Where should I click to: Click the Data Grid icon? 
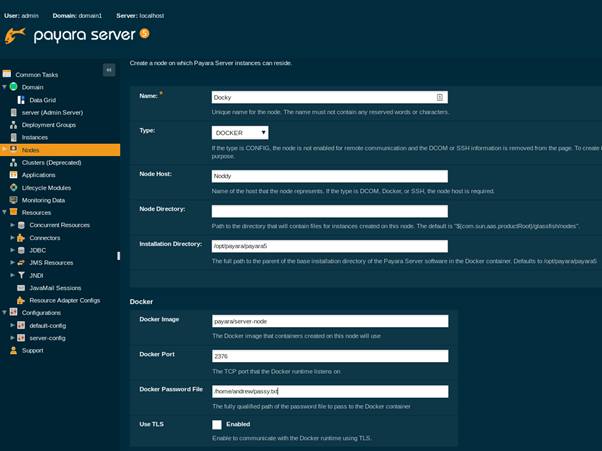point(21,100)
